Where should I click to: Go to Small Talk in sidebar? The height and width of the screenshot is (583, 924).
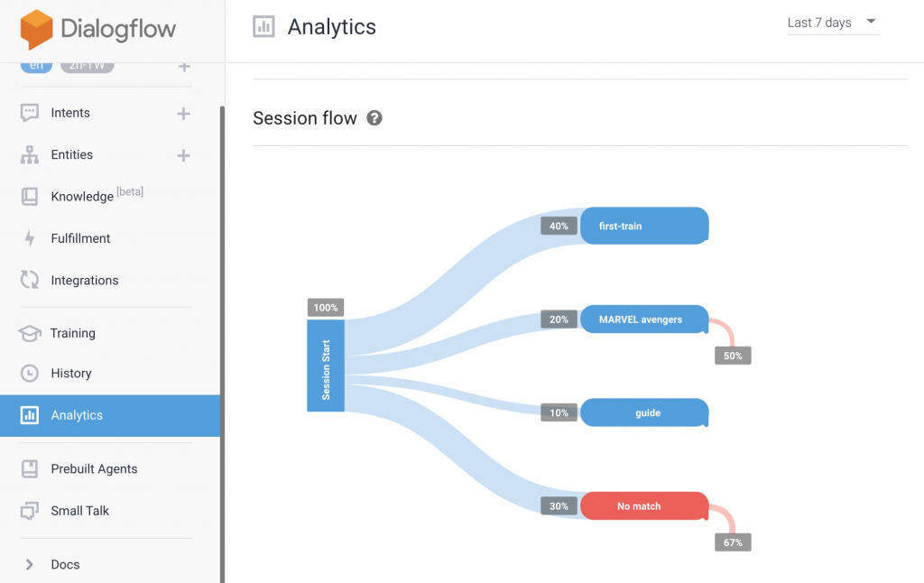(x=79, y=511)
